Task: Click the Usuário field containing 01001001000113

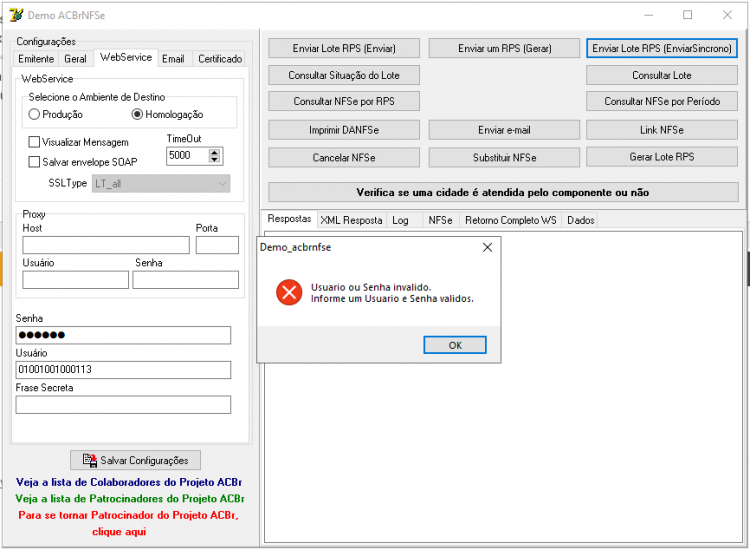Action: pyautogui.click(x=123, y=370)
